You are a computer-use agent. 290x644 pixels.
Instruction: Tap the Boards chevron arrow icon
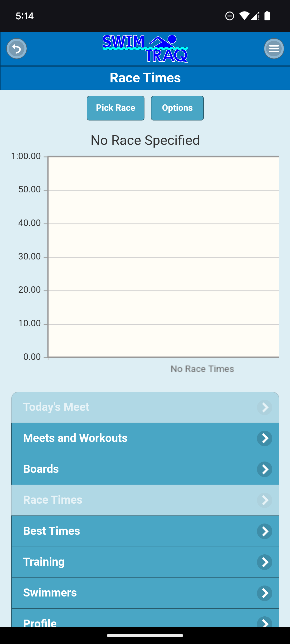pyautogui.click(x=264, y=469)
